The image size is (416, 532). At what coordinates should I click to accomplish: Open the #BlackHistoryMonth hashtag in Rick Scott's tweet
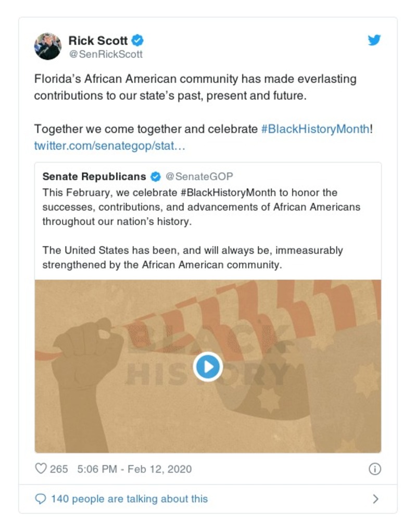315,129
